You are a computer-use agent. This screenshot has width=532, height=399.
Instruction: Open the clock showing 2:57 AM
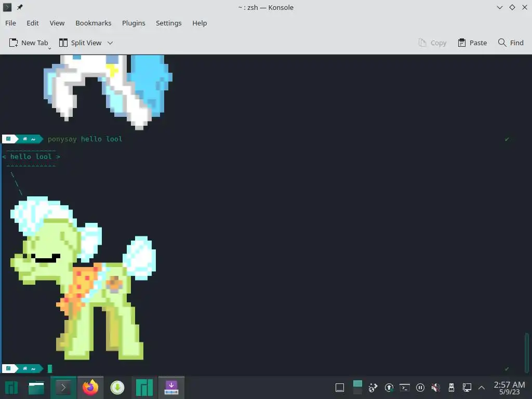pyautogui.click(x=509, y=388)
